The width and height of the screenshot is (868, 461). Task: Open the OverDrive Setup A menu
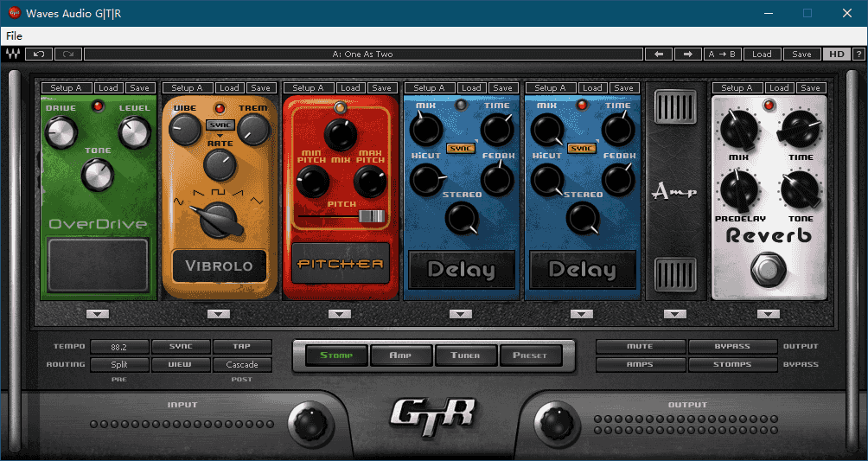[x=67, y=87]
